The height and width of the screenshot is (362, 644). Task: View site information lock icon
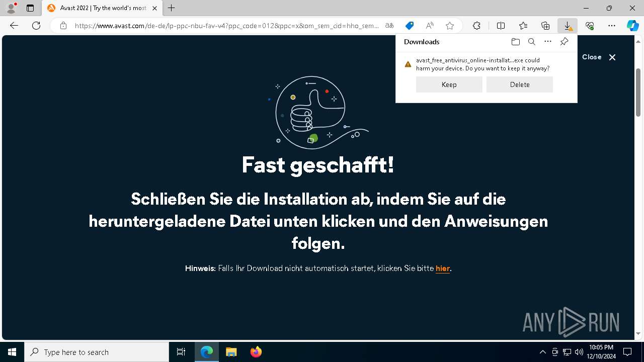click(x=63, y=26)
